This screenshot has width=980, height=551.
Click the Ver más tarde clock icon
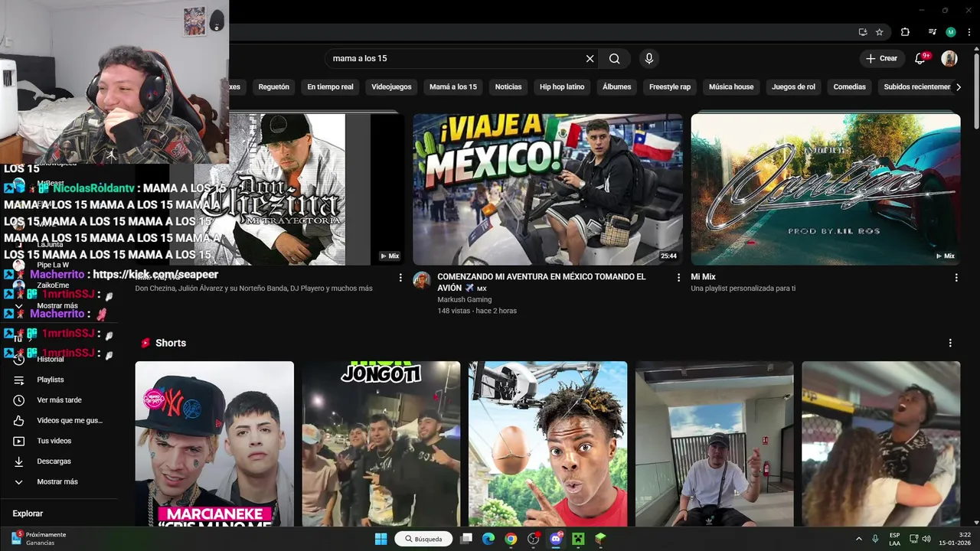pyautogui.click(x=19, y=400)
